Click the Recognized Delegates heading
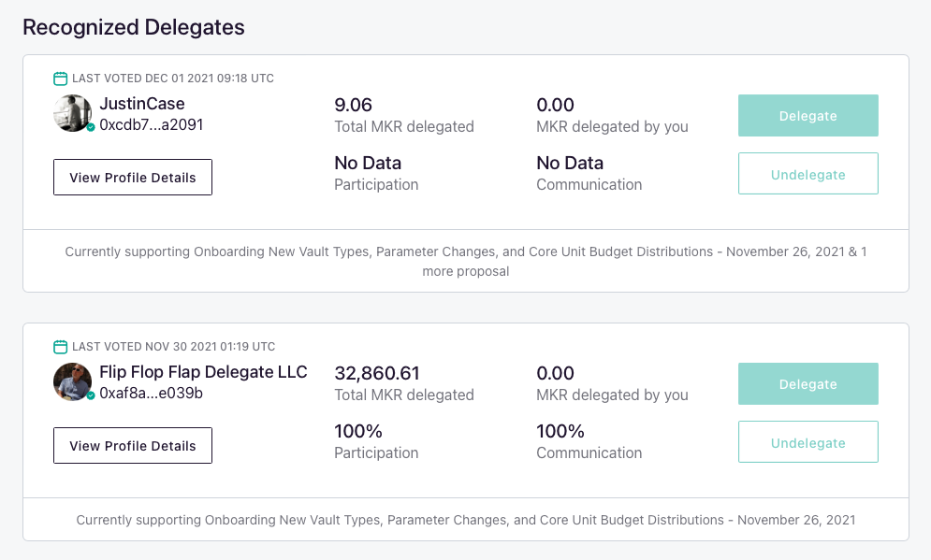931x560 pixels. [134, 27]
